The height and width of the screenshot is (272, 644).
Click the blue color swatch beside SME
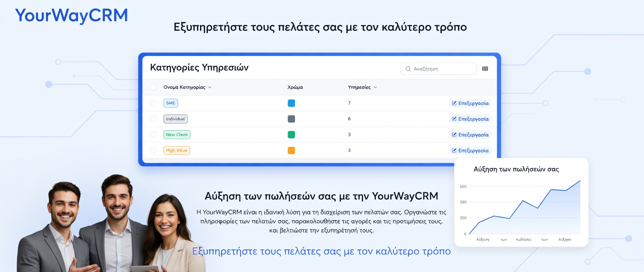[291, 103]
